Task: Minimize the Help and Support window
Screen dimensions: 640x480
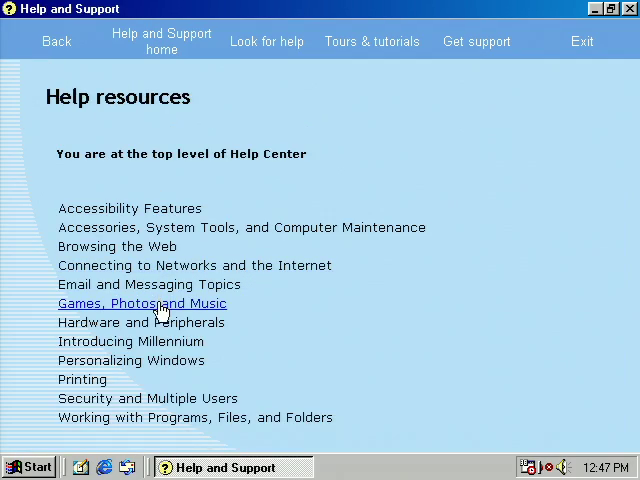Action: click(595, 9)
